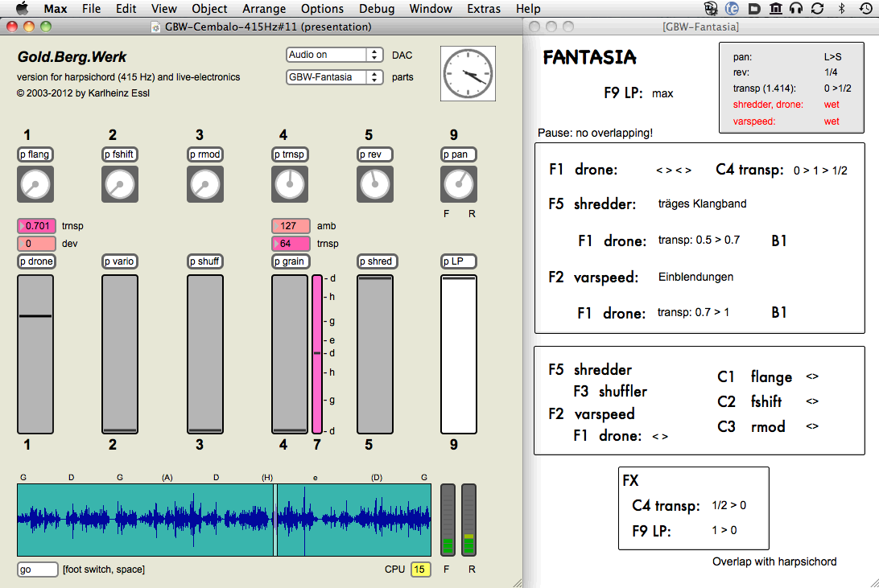879x588 pixels.
Task: Click the analog clock display
Action: click(468, 74)
